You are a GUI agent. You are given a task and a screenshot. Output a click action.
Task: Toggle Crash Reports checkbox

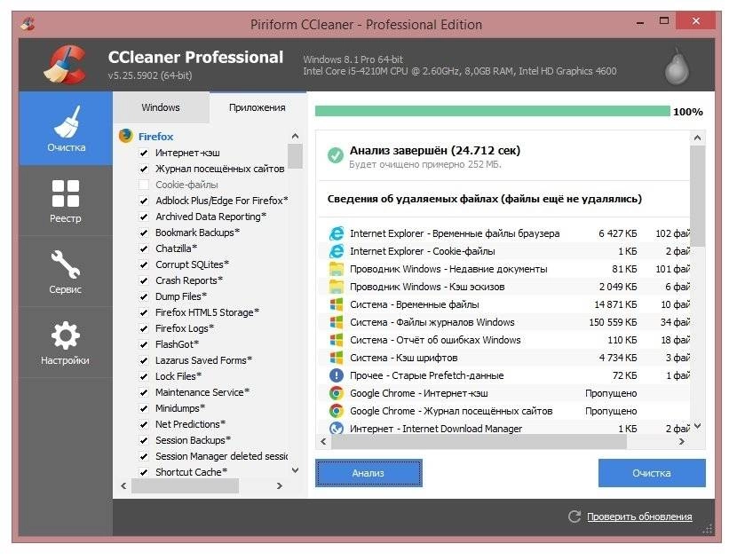144,280
